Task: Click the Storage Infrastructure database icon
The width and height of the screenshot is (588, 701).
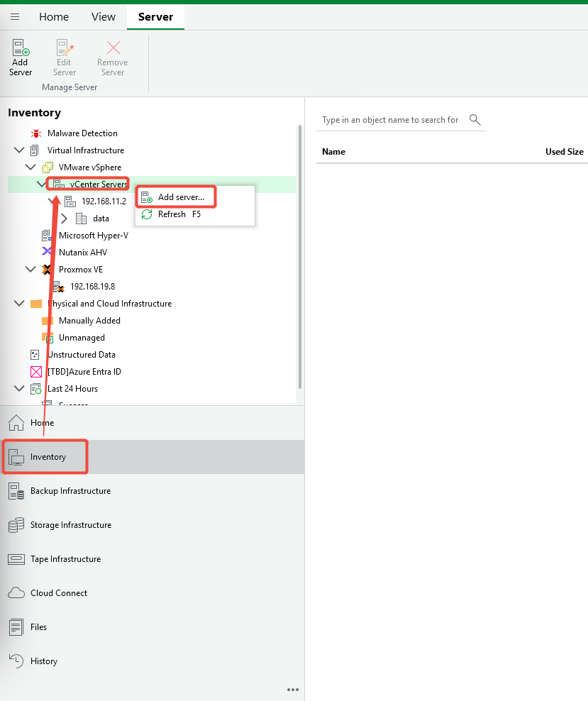Action: [x=16, y=525]
